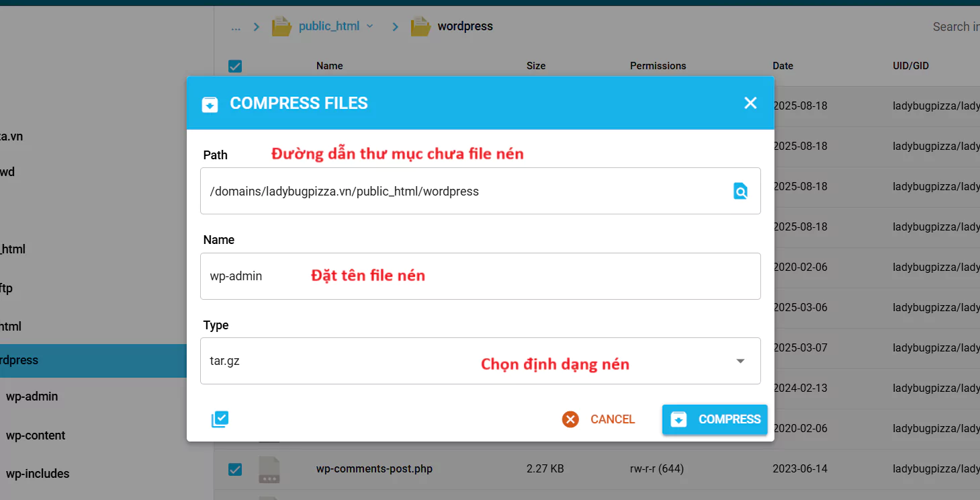
Task: Click the wordpress breadcrumb label
Action: 465,26
